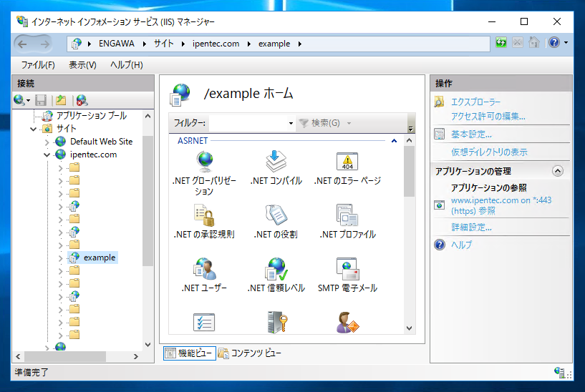This screenshot has height=392, width=585.
Task: Switch to コンテンツ ビュー tab
Action: [250, 353]
